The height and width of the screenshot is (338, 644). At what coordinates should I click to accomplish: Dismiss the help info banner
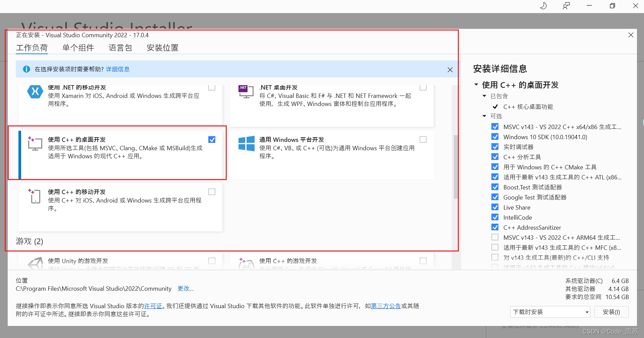[x=450, y=69]
